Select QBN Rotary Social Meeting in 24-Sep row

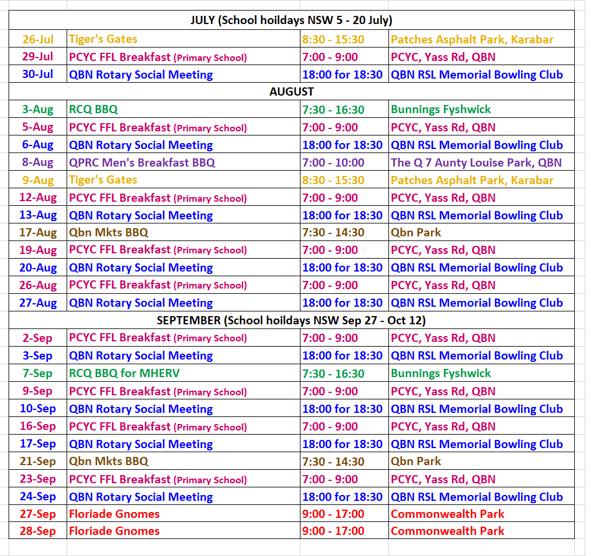tap(184, 496)
